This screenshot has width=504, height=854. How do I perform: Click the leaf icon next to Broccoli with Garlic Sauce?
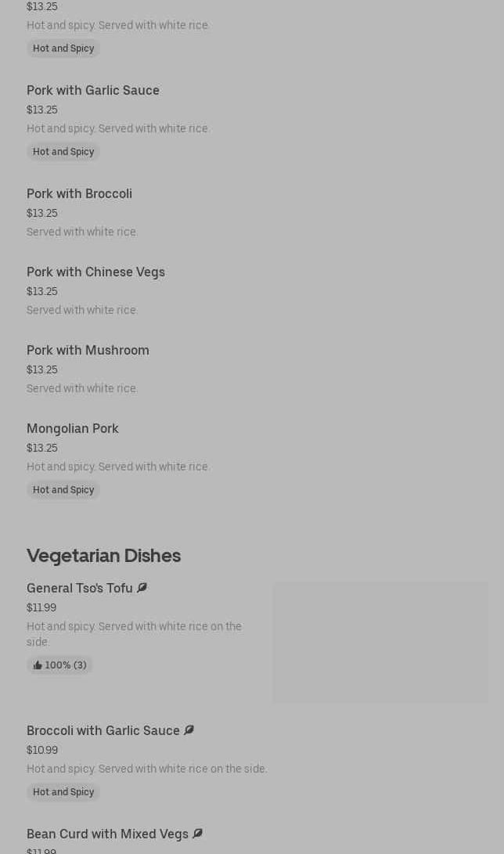click(x=189, y=730)
